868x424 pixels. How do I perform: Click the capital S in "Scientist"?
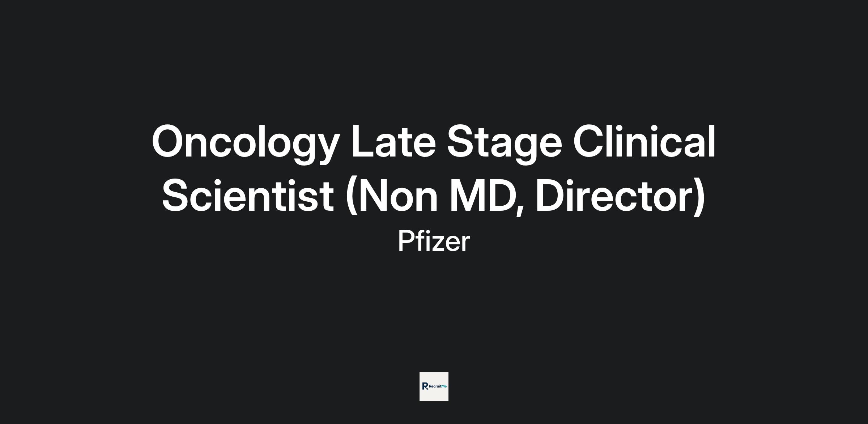177,196
